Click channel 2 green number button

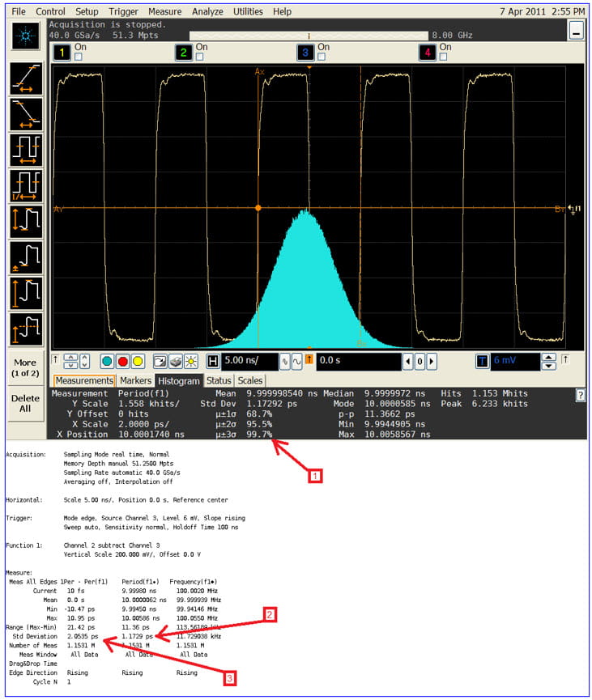[x=184, y=53]
